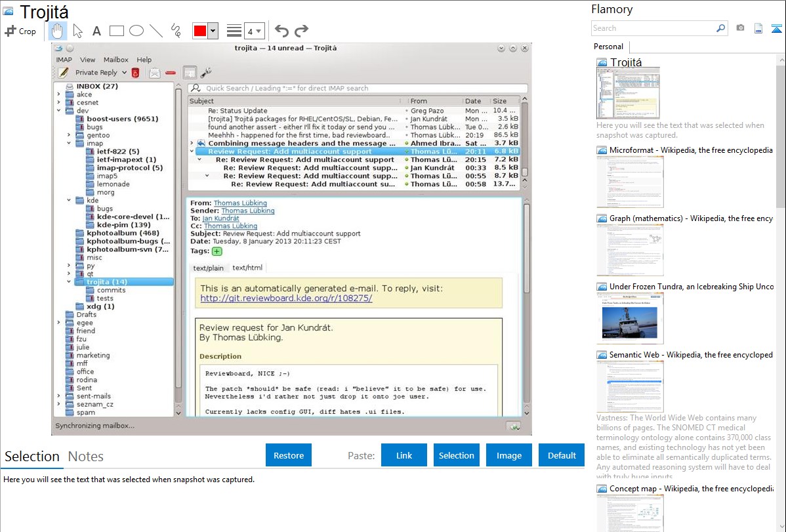Open the Personal tab

(608, 47)
